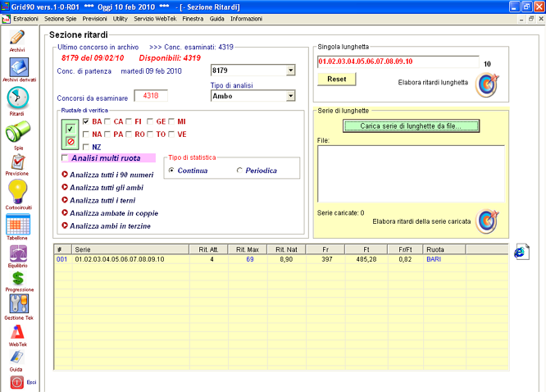546x392 pixels.
Task: Check the TO wheel checkbox
Action: click(x=150, y=134)
